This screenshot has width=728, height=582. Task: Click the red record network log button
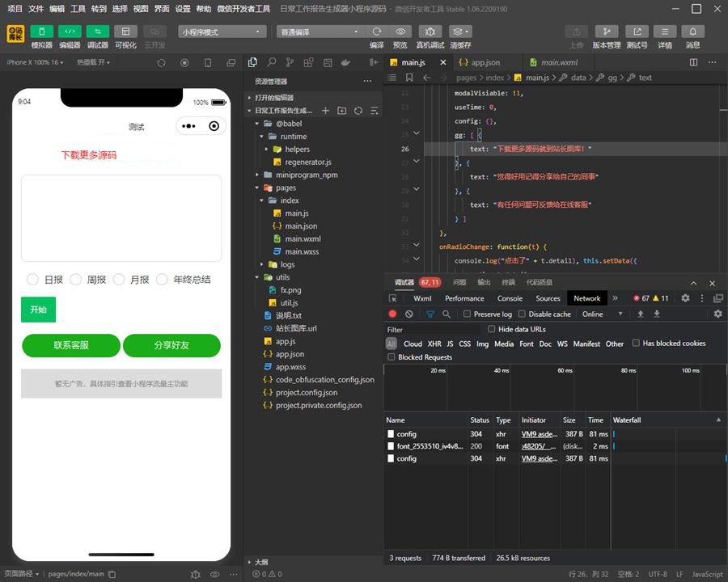(393, 314)
